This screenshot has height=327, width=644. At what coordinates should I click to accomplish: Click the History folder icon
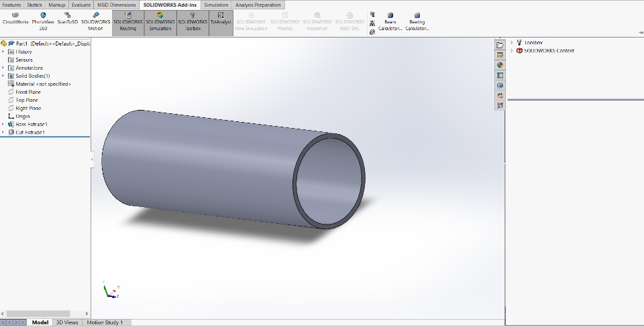11,52
